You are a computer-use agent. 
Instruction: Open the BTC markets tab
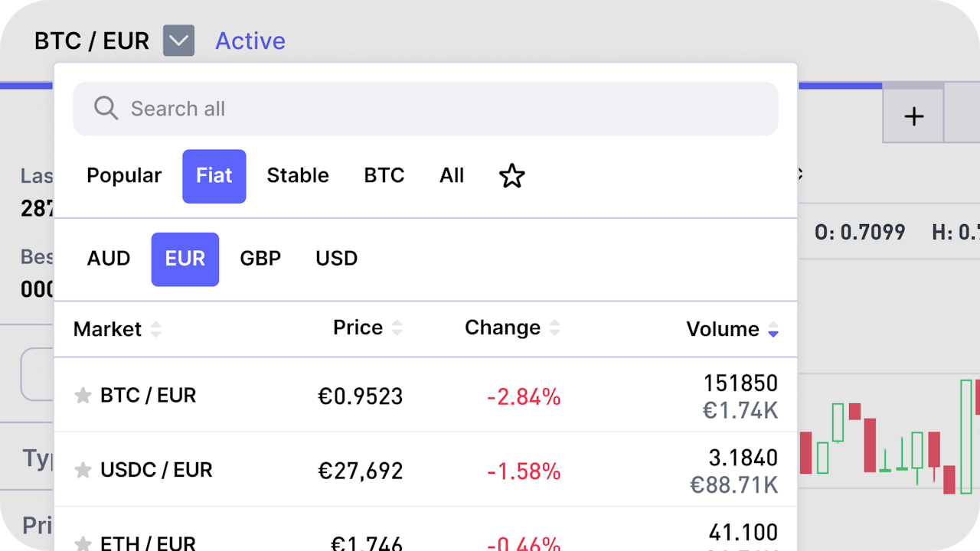[x=384, y=176]
